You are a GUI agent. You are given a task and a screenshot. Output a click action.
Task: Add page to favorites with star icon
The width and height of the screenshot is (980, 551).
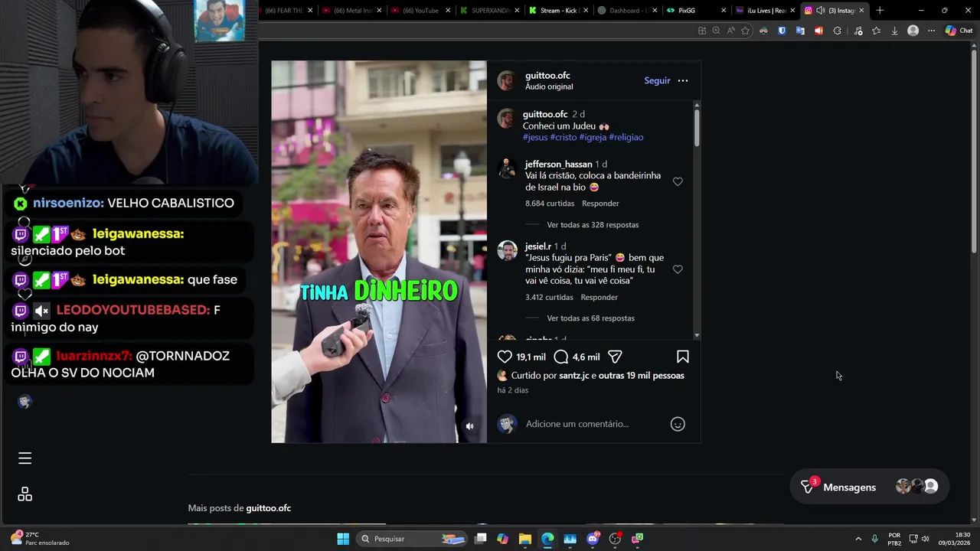click(745, 31)
